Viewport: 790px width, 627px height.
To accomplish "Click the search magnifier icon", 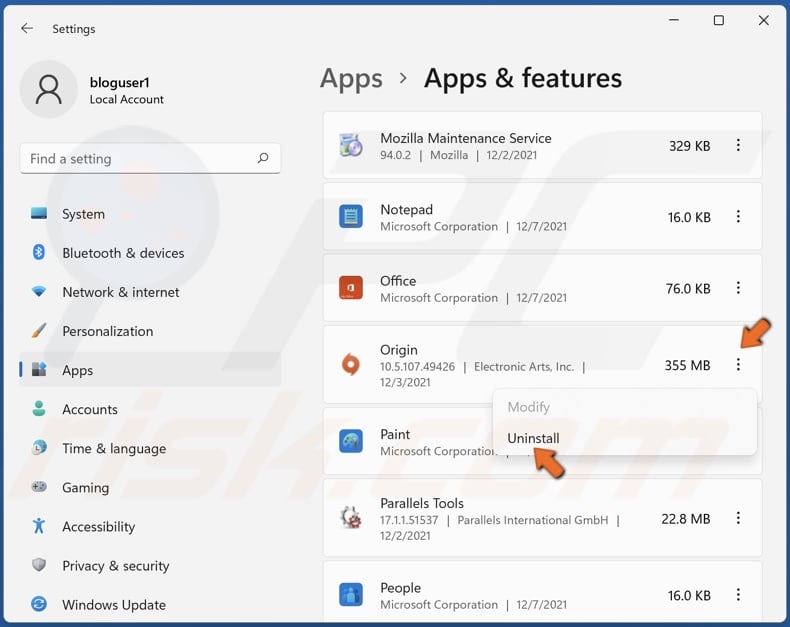I will (x=263, y=158).
